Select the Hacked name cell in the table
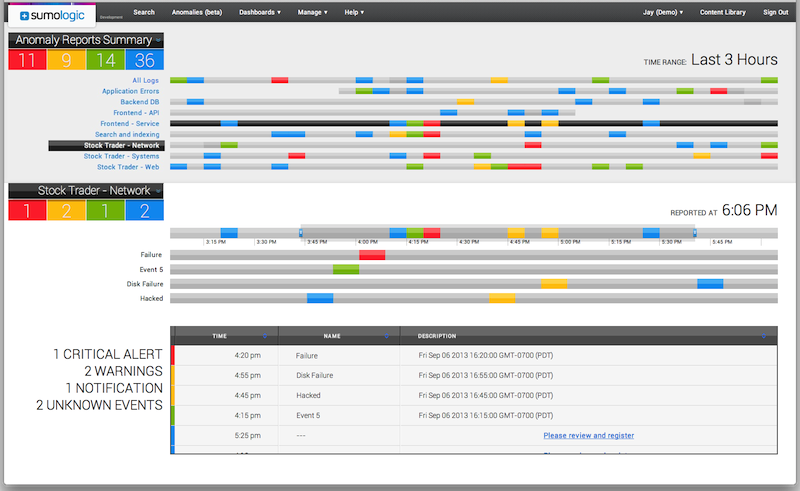Screen dimensions: 800x491 [x=308, y=395]
